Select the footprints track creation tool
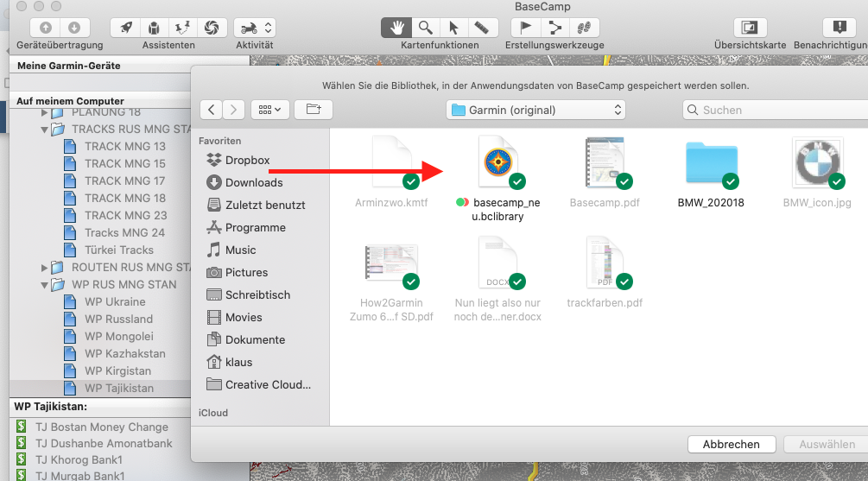This screenshot has height=481, width=868. click(x=584, y=28)
